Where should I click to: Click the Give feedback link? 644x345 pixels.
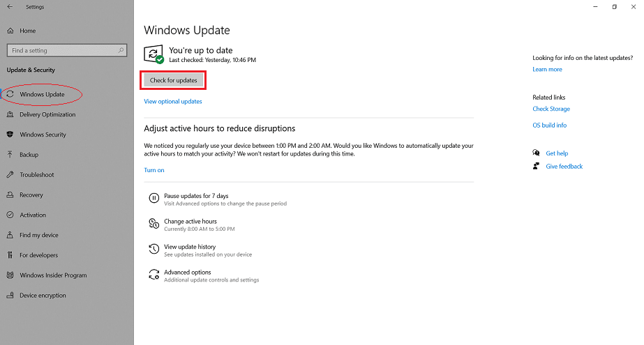click(x=564, y=166)
